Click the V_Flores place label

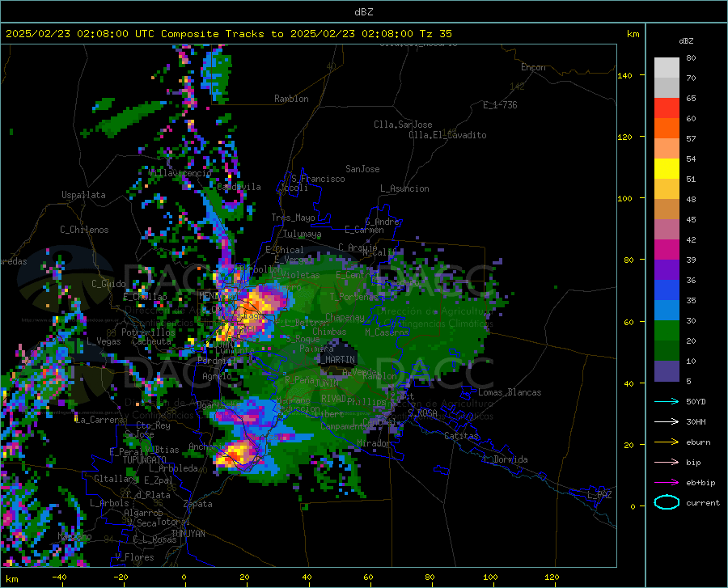134,557
